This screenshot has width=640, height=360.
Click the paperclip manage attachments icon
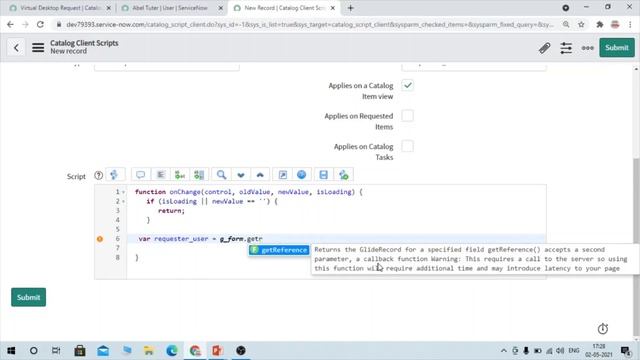tap(544, 48)
